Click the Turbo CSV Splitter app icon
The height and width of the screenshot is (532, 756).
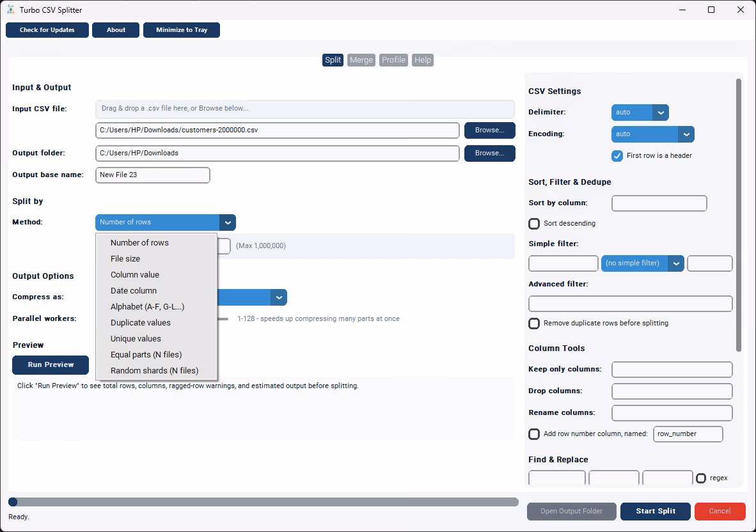(x=11, y=10)
